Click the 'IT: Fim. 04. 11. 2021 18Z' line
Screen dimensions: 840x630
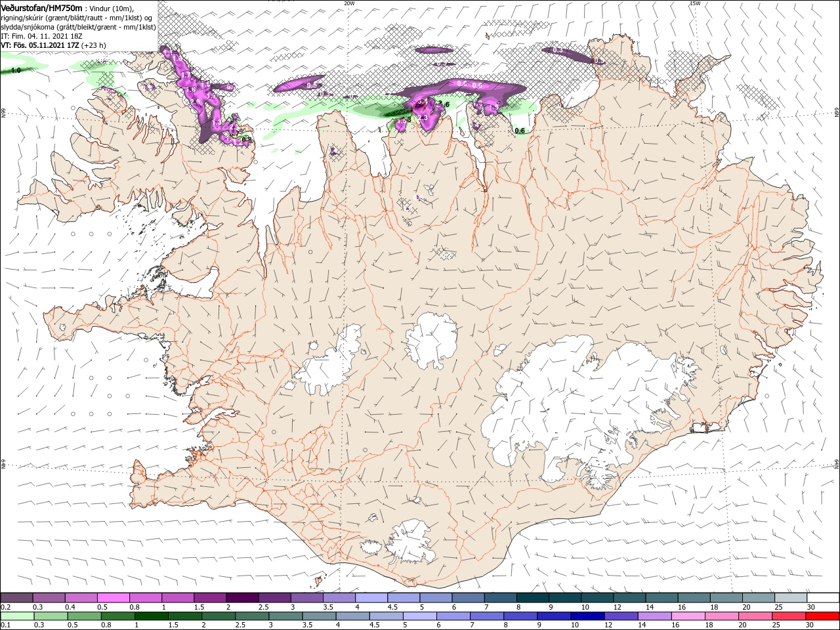[41, 36]
